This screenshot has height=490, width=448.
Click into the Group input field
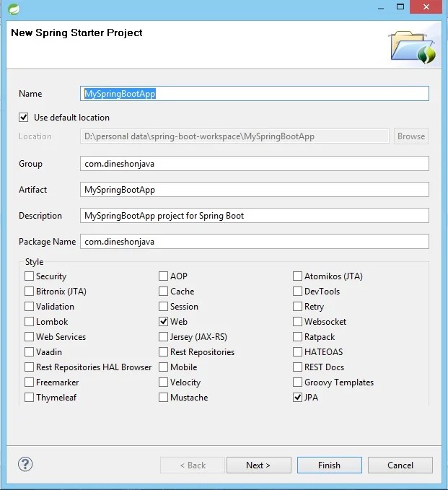point(255,164)
